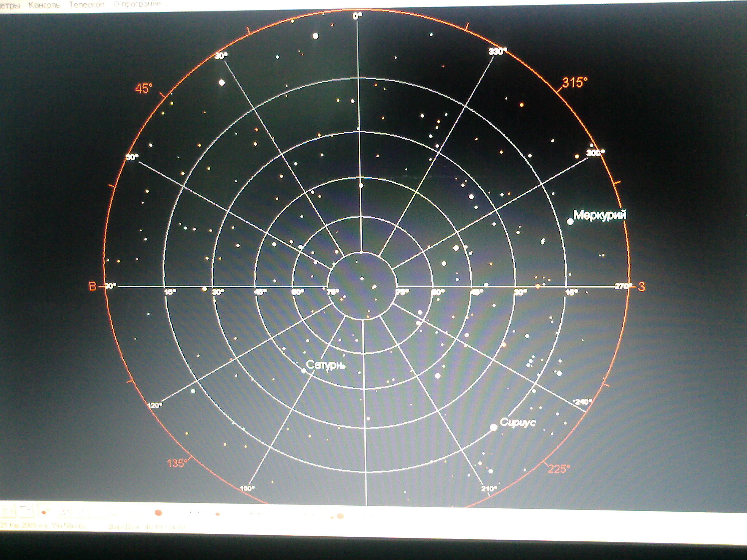Select the Sirius star dot
The image size is (747, 560).
[494, 427]
